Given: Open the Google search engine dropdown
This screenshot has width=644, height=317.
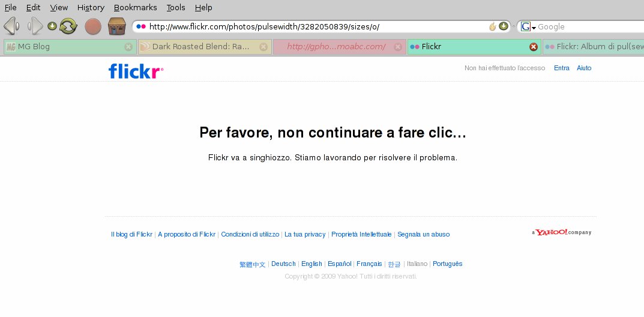Looking at the screenshot, I should [x=528, y=26].
